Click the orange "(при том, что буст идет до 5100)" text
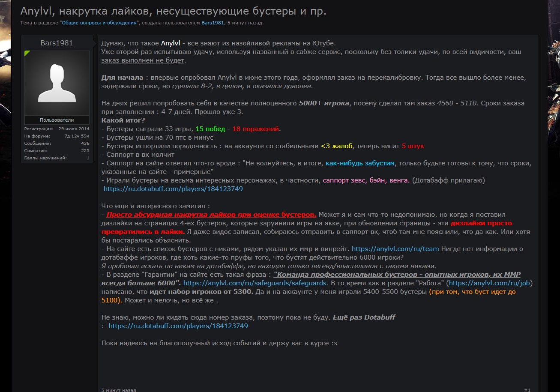The width and height of the screenshot is (560, 392). 308,296
